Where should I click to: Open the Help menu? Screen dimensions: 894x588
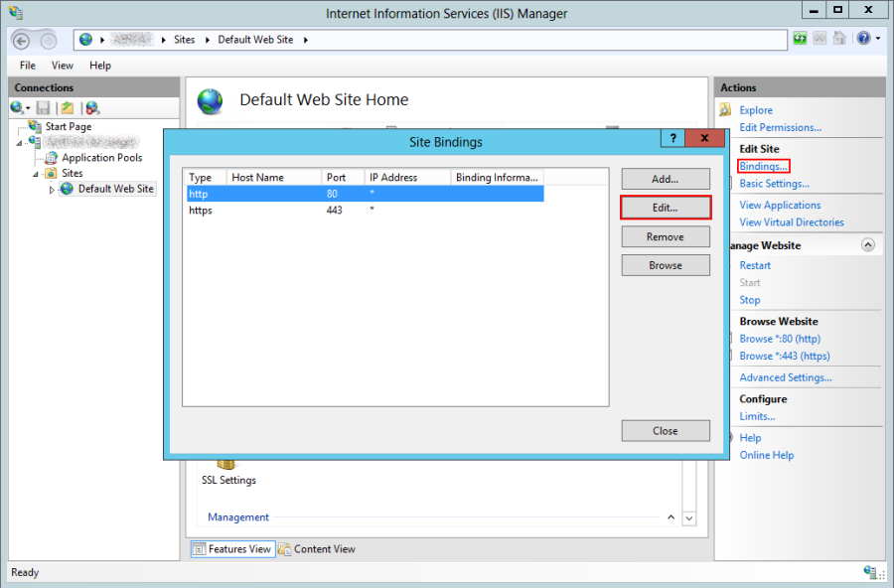pos(99,65)
